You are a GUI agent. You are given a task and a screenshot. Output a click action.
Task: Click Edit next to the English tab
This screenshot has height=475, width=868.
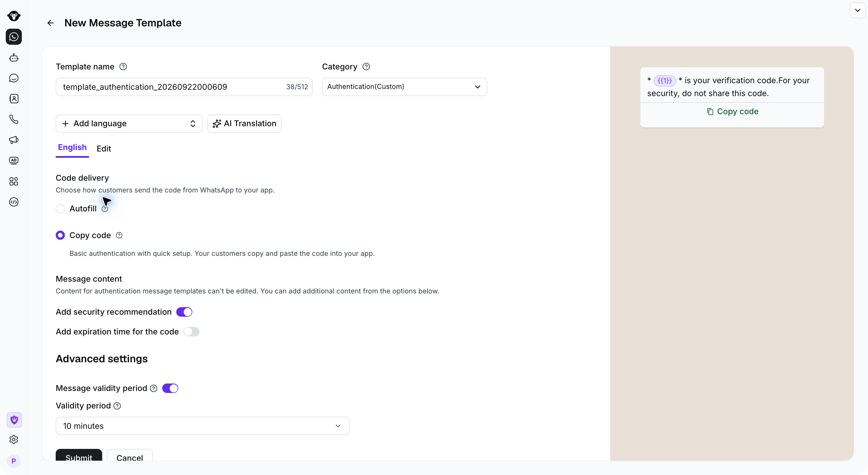click(x=104, y=149)
